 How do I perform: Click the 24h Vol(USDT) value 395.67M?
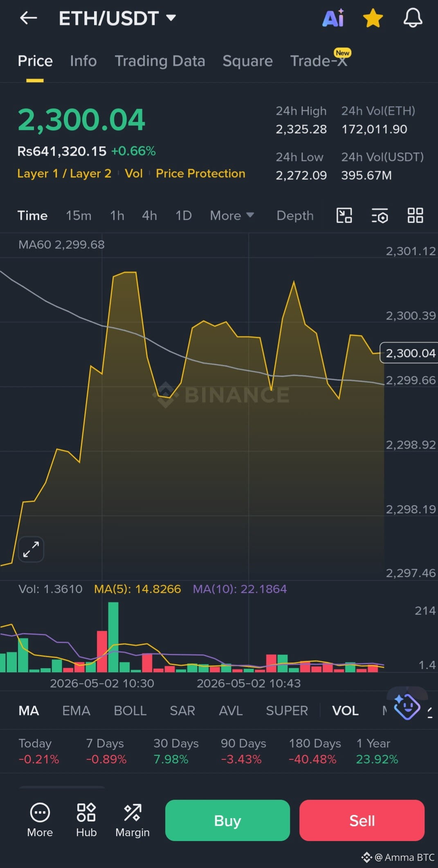366,175
